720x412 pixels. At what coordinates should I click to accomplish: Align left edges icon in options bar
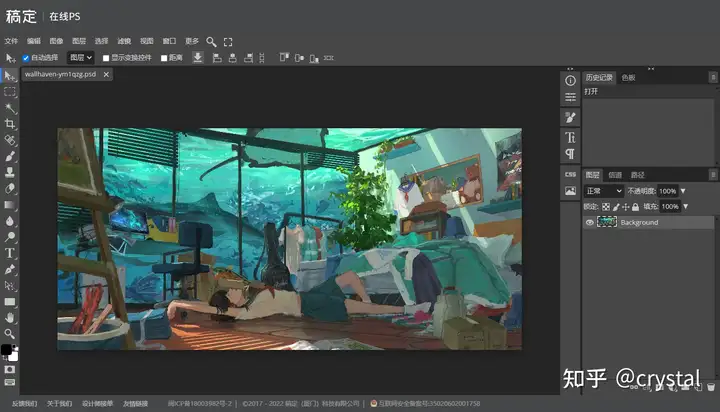(x=217, y=58)
